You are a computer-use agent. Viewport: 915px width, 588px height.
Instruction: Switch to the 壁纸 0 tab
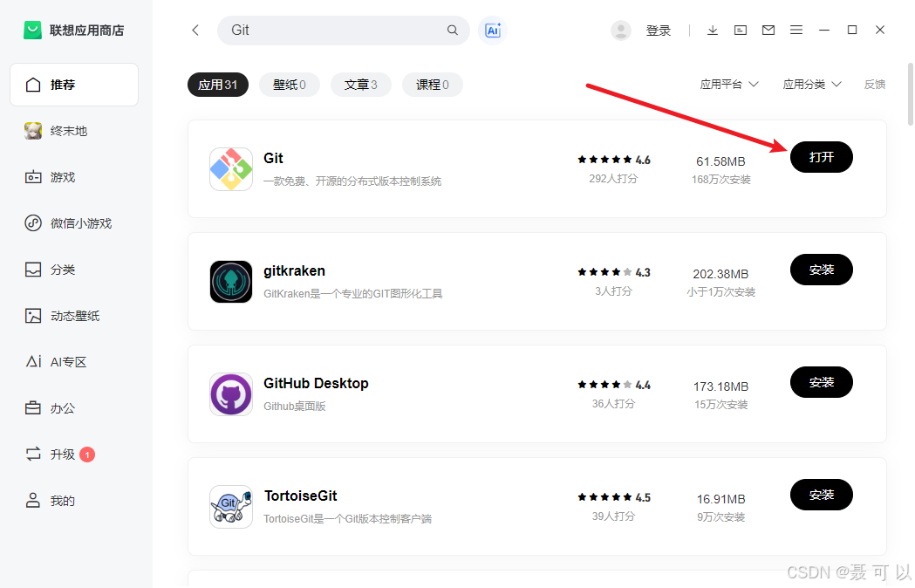point(290,85)
